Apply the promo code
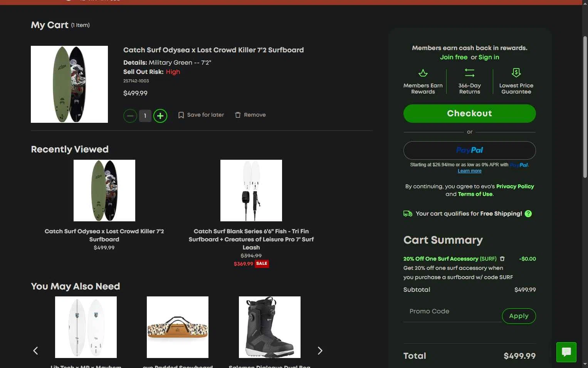This screenshot has width=588, height=368. pos(519,316)
